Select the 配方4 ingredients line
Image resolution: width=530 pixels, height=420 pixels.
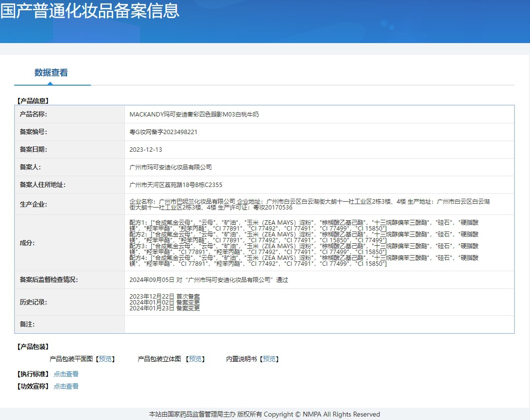pos(304,261)
